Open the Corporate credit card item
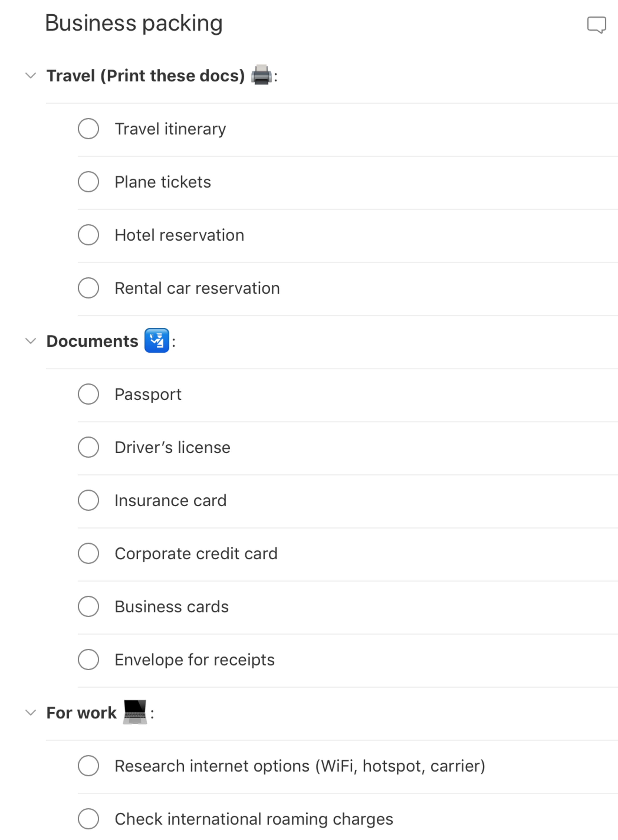The image size is (618, 840). pos(196,554)
